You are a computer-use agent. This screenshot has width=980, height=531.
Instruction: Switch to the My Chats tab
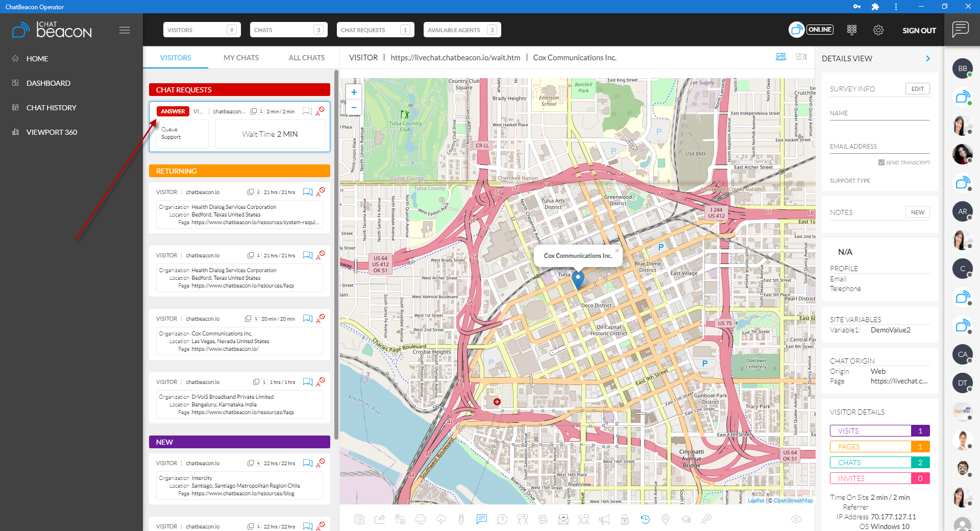(x=241, y=58)
